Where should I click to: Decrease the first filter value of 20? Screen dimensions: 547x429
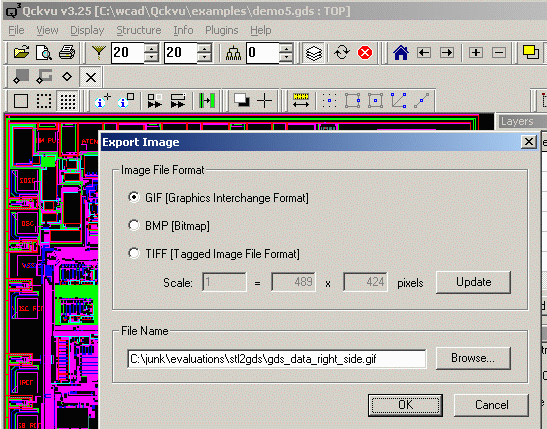coord(151,58)
